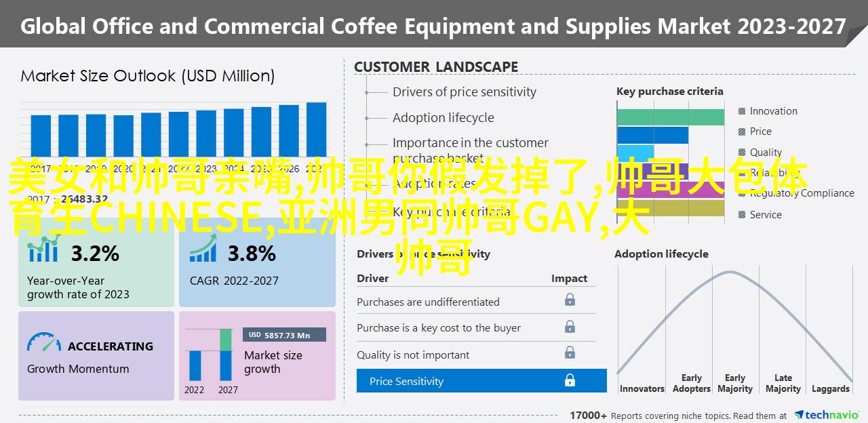Click the Market Size Outlook (USD Million) heading
The height and width of the screenshot is (423, 868).
point(148,76)
